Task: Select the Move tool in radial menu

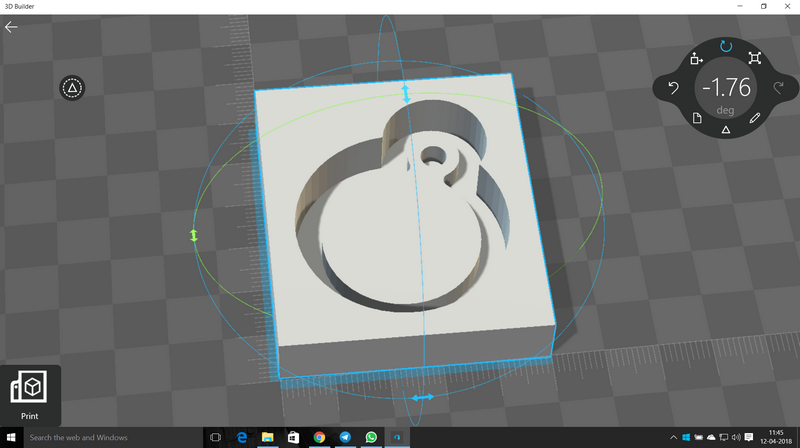Action: tap(696, 59)
